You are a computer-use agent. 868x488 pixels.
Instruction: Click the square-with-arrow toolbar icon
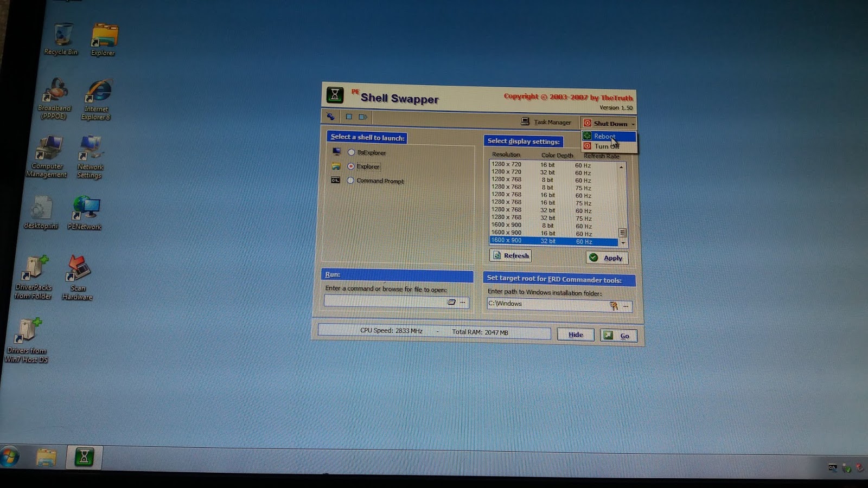tap(363, 117)
